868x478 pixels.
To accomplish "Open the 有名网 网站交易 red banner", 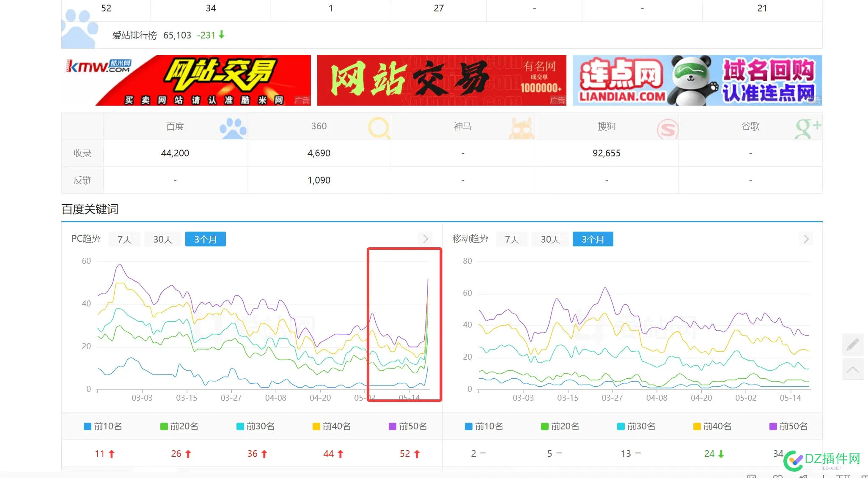I will (442, 80).
